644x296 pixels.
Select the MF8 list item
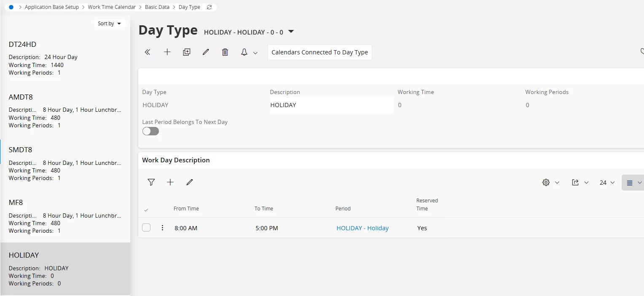pos(65,216)
